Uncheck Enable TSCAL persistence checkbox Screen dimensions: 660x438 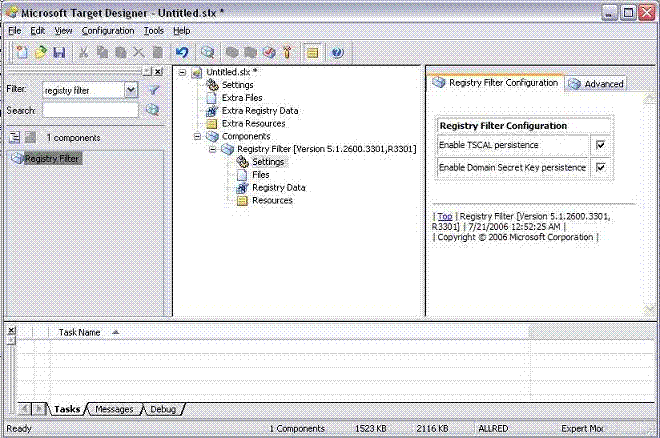600,146
